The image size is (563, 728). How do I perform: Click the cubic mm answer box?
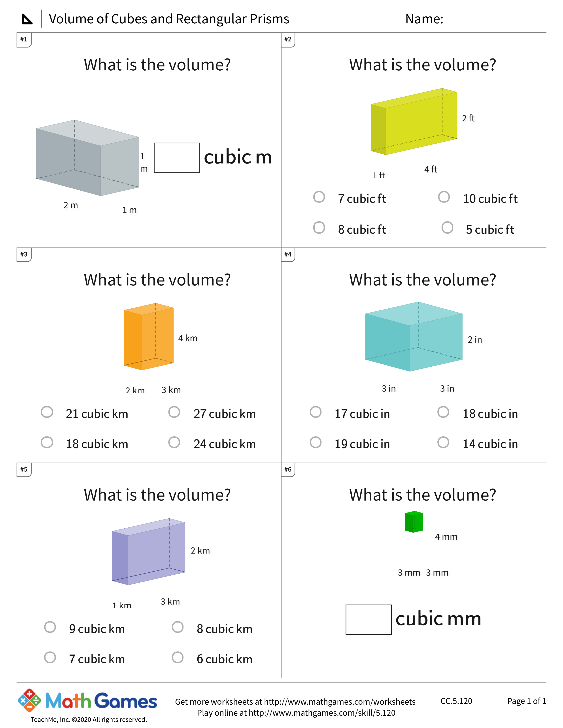[368, 620]
